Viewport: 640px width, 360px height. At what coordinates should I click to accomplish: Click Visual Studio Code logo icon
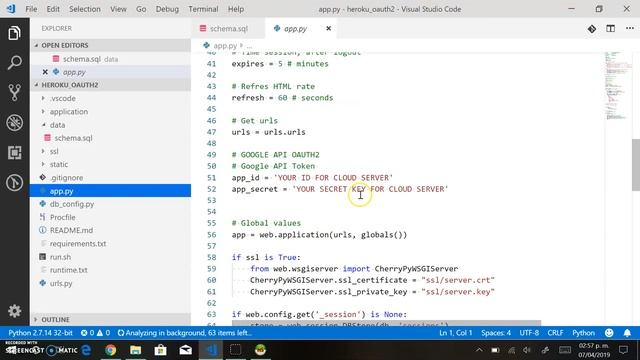pos(11,9)
